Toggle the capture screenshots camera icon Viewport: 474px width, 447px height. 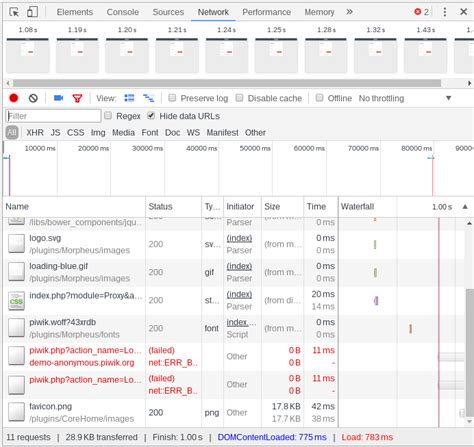[x=58, y=98]
